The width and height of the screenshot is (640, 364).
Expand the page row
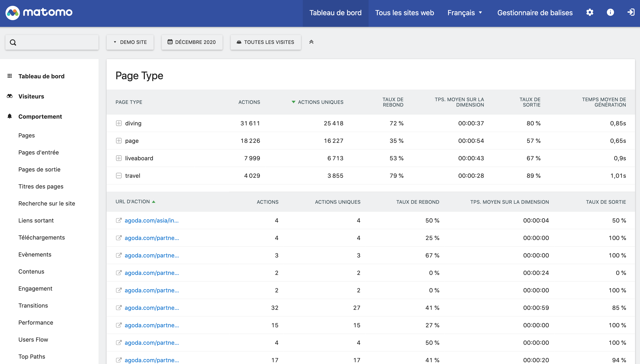(119, 141)
